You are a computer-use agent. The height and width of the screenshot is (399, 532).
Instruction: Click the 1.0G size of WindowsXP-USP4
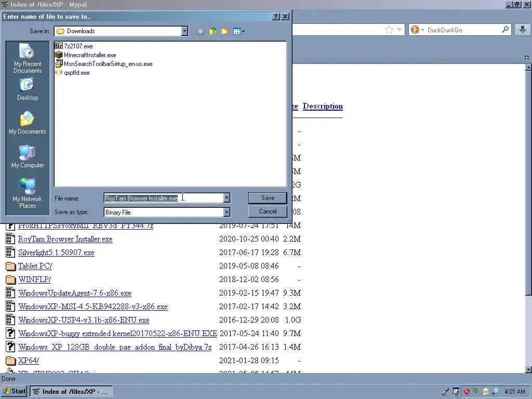[293, 320]
